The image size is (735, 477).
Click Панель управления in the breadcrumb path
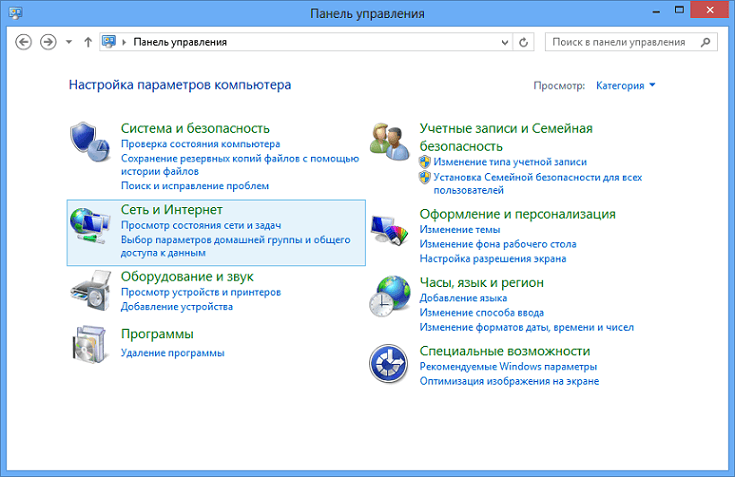coord(180,42)
